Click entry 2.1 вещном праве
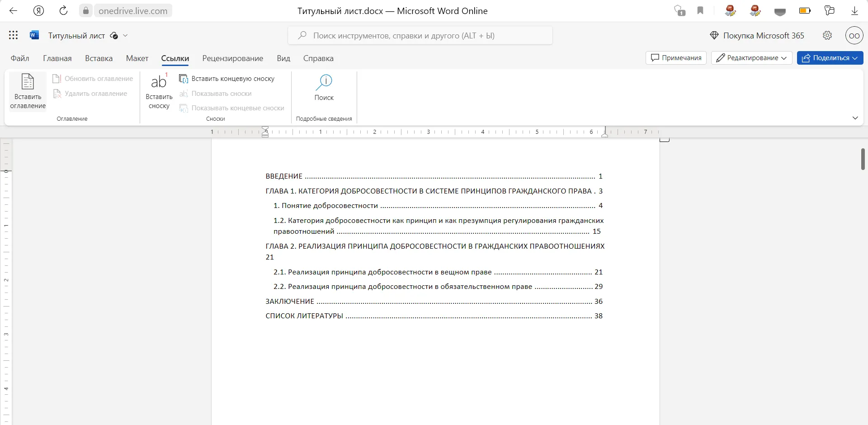 [438, 272]
